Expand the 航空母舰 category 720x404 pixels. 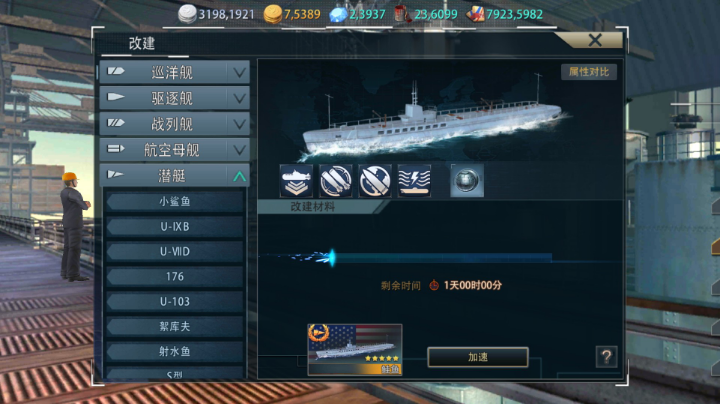[x=174, y=149]
